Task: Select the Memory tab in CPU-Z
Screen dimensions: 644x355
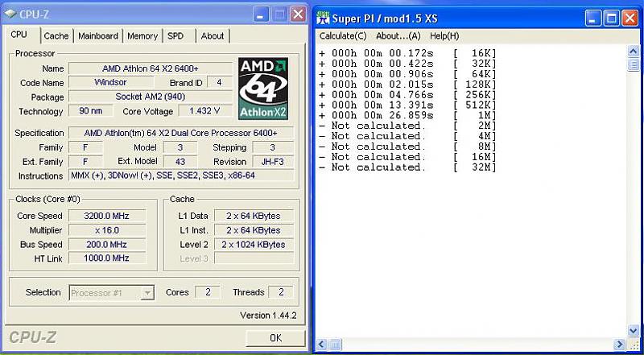Action: pyautogui.click(x=142, y=36)
